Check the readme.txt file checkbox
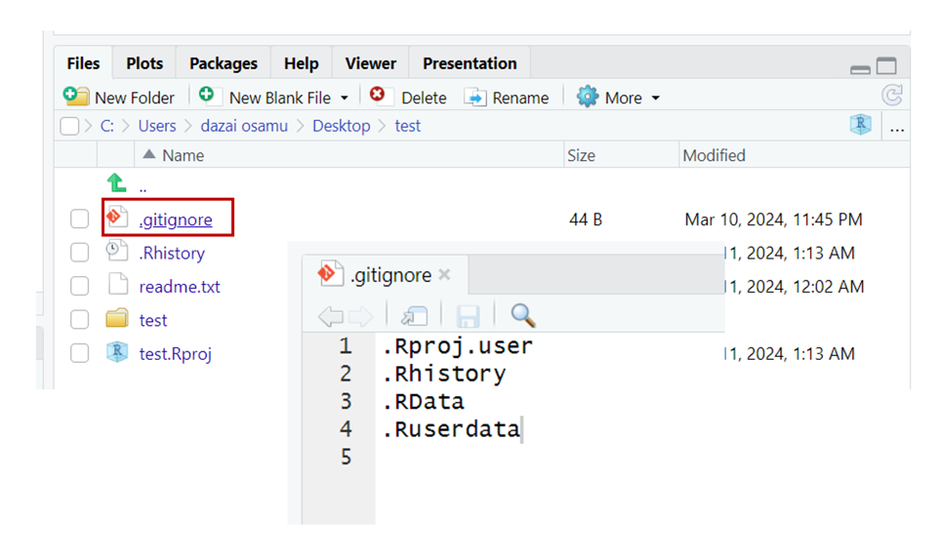 coord(79,287)
